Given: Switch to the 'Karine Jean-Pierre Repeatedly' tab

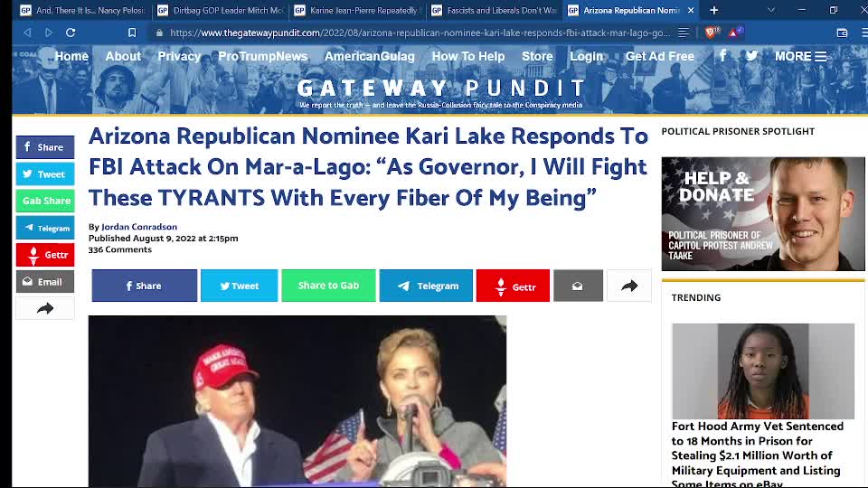Looking at the screenshot, I should pyautogui.click(x=357, y=11).
